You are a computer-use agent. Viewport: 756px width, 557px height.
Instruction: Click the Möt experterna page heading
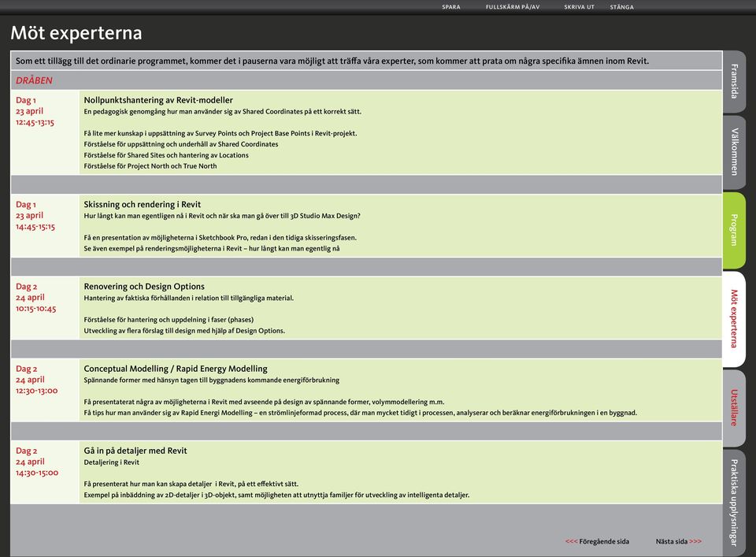[x=76, y=33]
